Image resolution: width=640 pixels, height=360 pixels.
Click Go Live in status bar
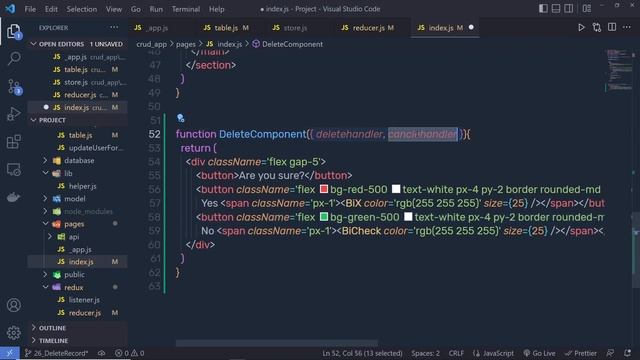(x=539, y=353)
